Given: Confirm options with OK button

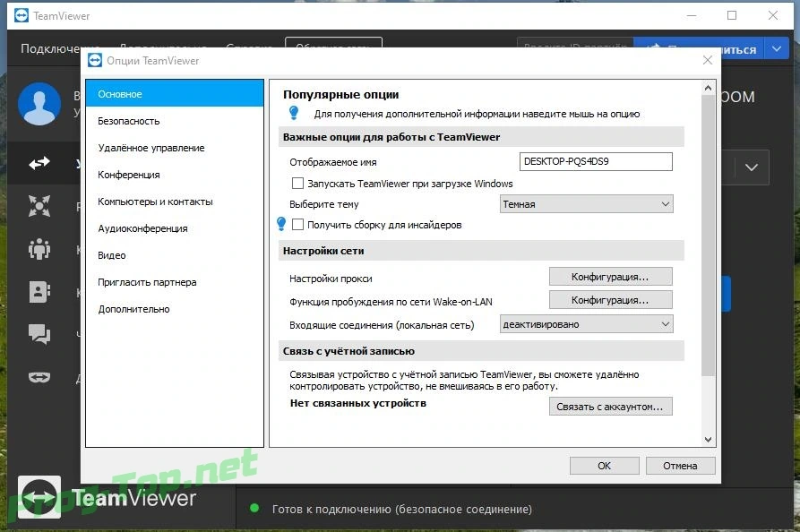Looking at the screenshot, I should (604, 466).
